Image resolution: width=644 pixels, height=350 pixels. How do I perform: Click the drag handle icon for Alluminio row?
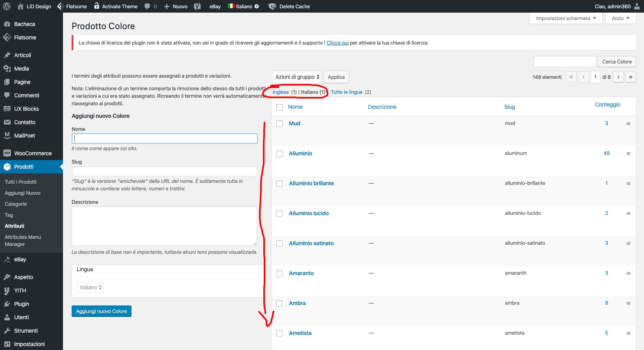pyautogui.click(x=628, y=154)
